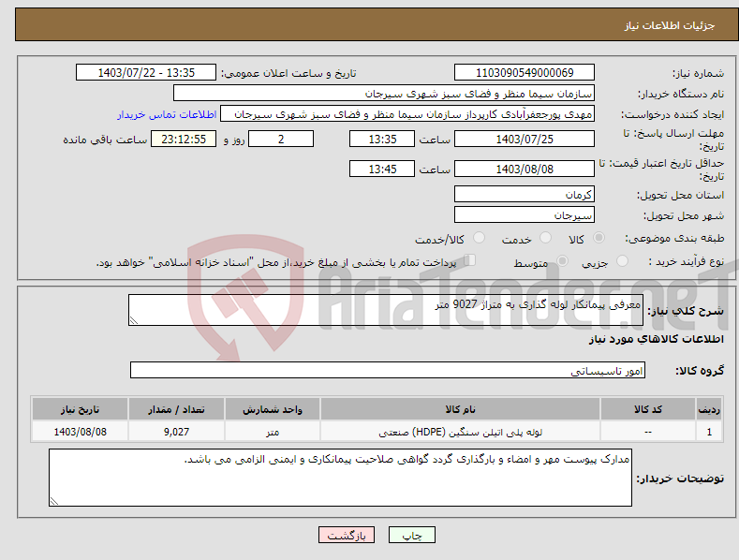This screenshot has height=560, width=739.
Task: Click the need date cell 1403/08/08 in table
Action: (x=81, y=432)
